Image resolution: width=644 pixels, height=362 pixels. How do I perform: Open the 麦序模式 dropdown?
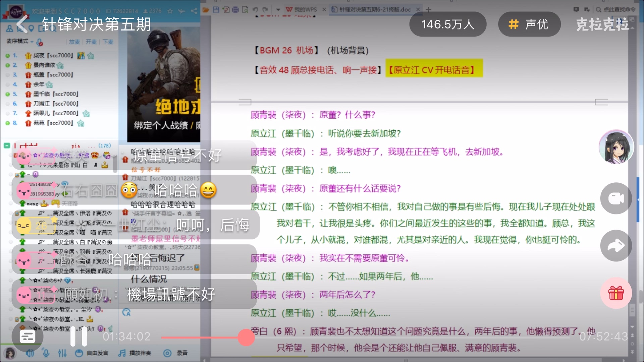(20, 41)
